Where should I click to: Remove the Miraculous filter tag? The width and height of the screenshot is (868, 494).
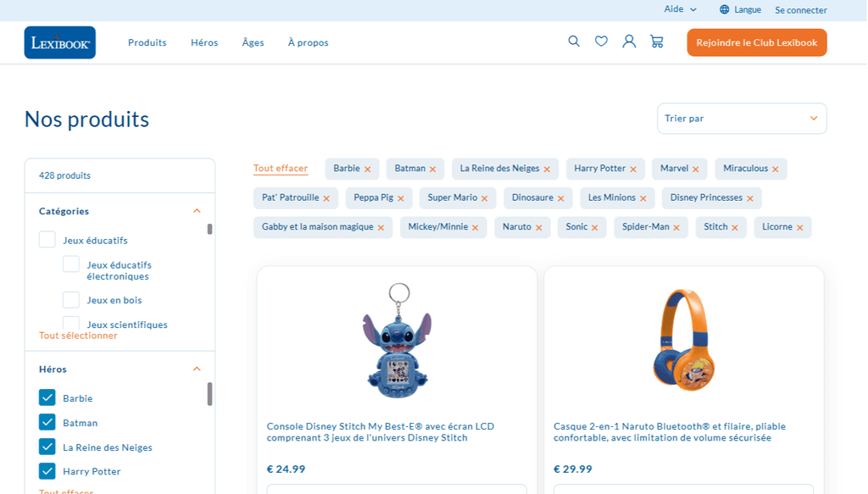point(776,169)
